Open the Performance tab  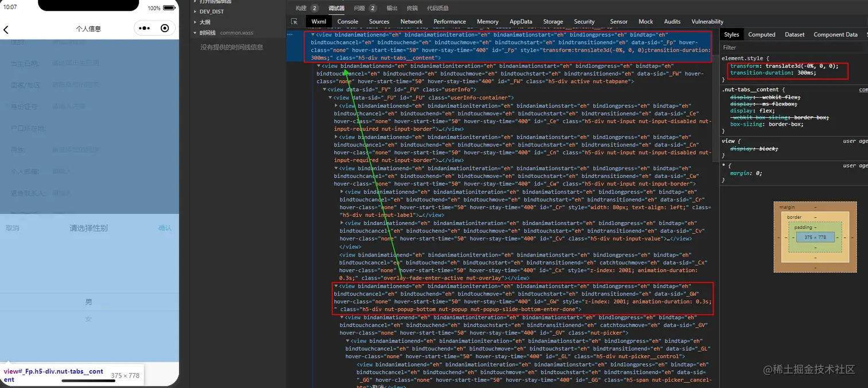point(450,21)
